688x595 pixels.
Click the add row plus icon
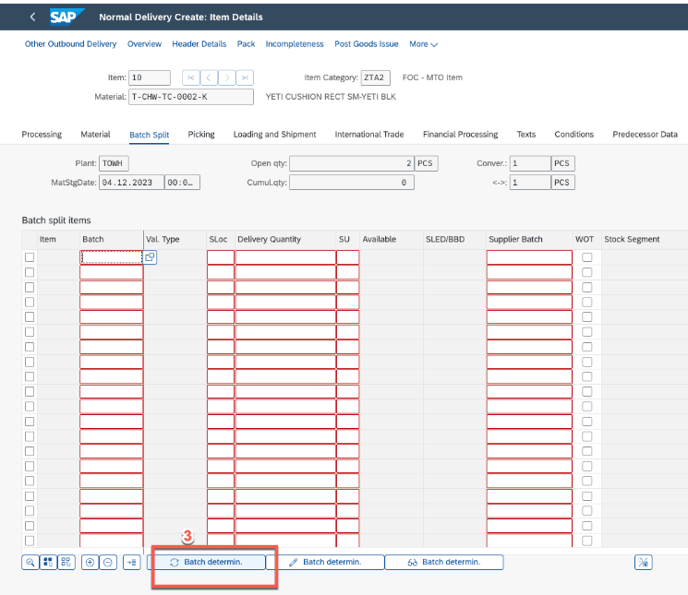coord(90,562)
